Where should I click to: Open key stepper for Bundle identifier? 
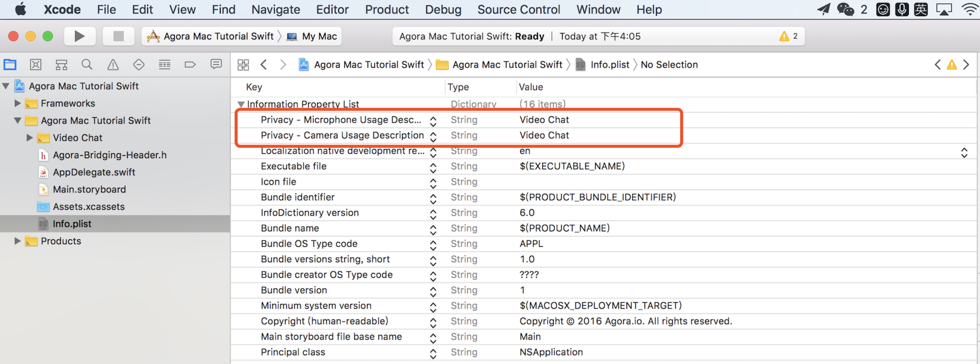[x=433, y=199]
